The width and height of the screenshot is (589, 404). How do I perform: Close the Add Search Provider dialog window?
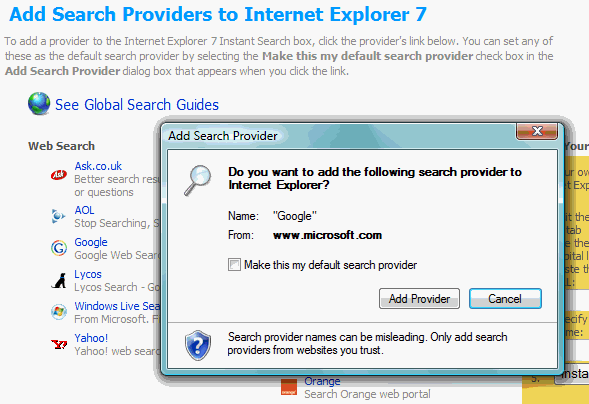[537, 131]
